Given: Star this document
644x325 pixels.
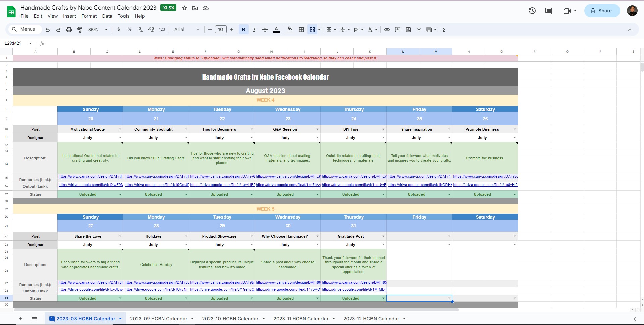Looking at the screenshot, I should [x=184, y=8].
